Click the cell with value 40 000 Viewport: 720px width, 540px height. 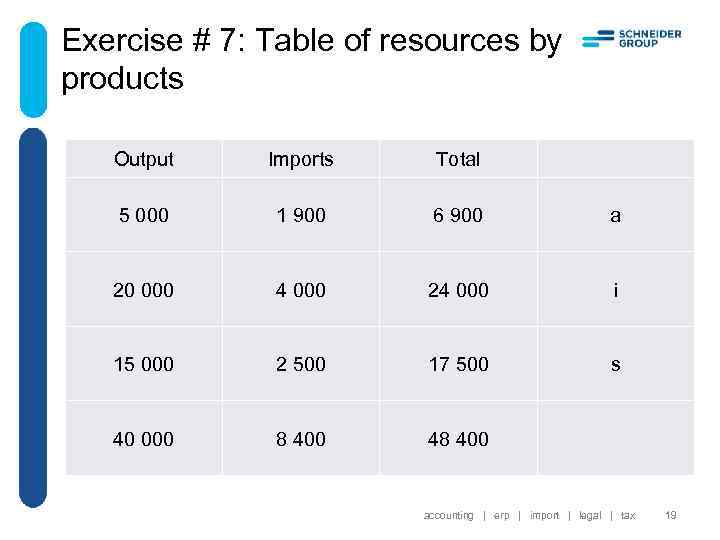click(144, 439)
